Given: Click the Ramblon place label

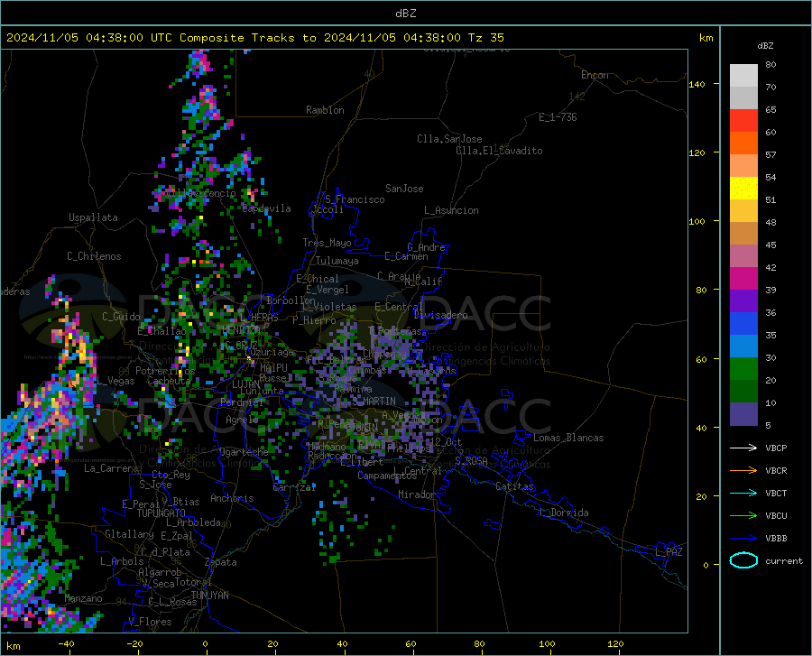Looking at the screenshot, I should (x=325, y=110).
